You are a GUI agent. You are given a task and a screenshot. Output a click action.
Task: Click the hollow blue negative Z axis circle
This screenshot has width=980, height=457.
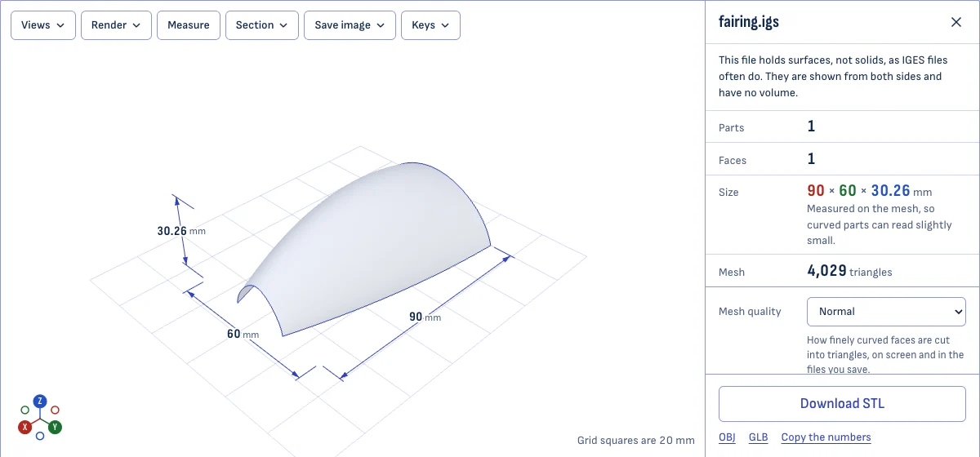click(40, 436)
